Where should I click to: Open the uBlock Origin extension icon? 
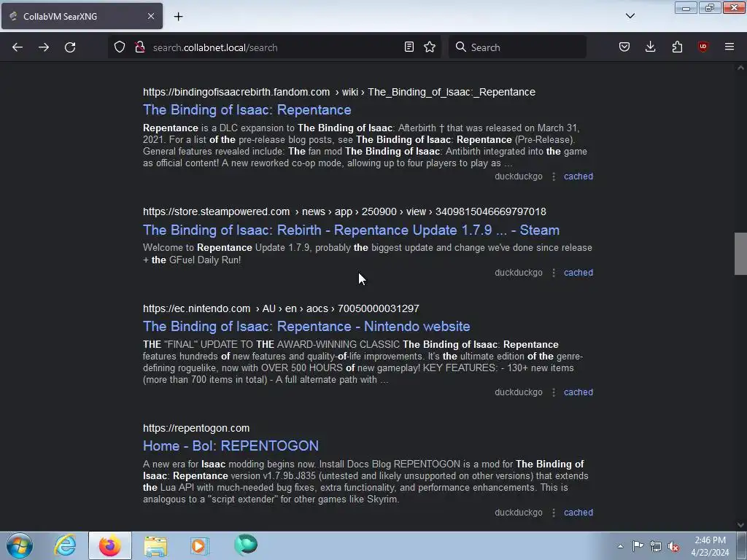click(x=703, y=47)
